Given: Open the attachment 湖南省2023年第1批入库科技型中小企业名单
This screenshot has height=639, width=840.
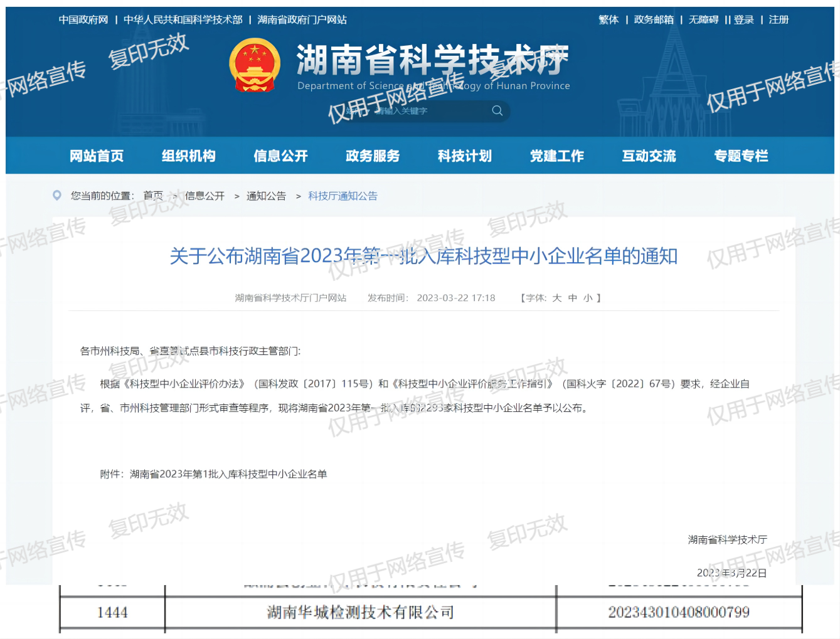Looking at the screenshot, I should (228, 474).
